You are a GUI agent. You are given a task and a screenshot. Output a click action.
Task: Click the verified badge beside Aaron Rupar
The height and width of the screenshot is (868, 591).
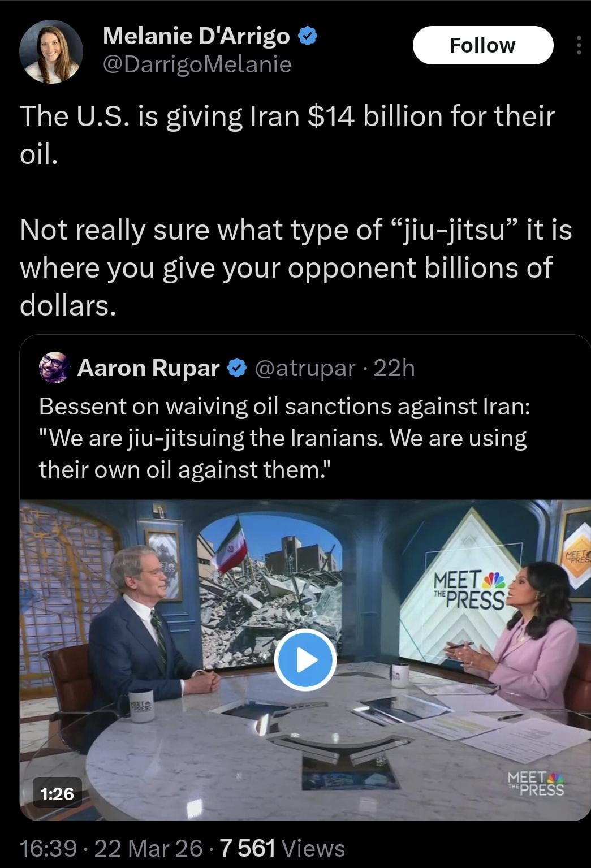237,368
